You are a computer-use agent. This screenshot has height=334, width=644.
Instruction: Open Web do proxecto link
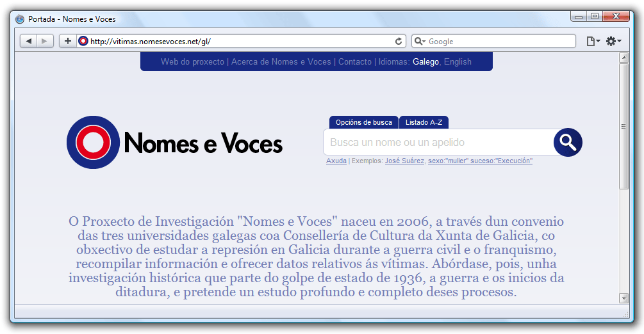193,61
